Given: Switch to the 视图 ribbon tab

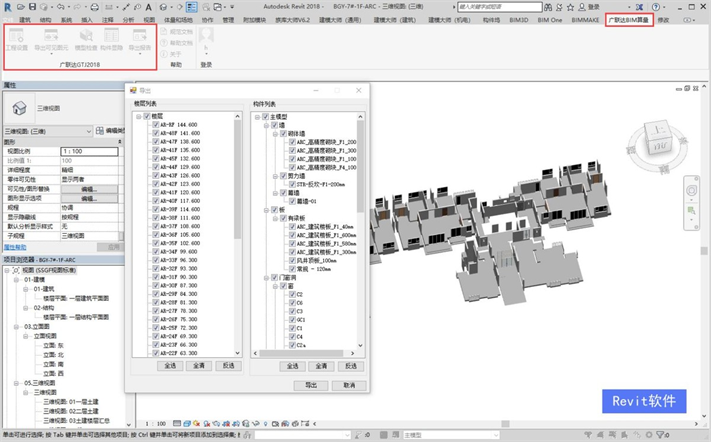Looking at the screenshot, I should [149, 20].
